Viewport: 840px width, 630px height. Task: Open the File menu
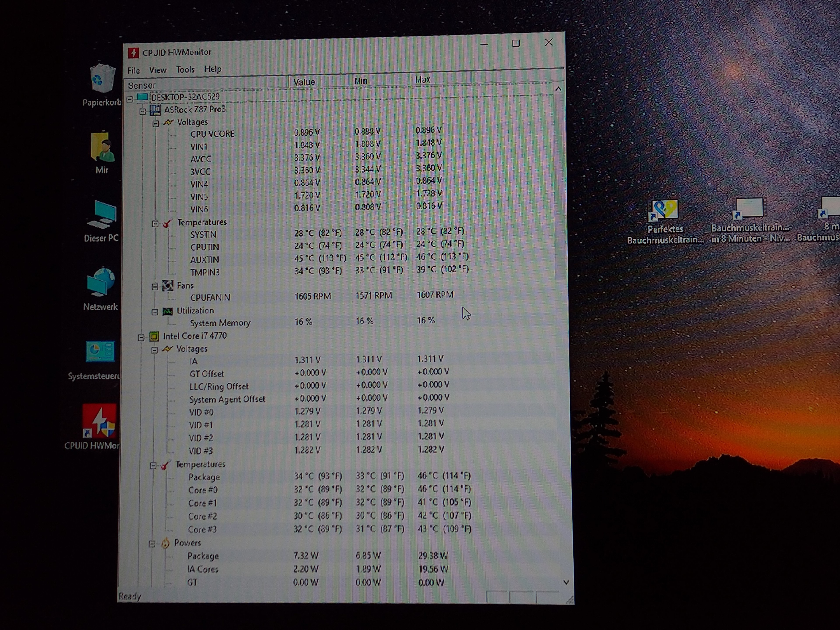[133, 71]
